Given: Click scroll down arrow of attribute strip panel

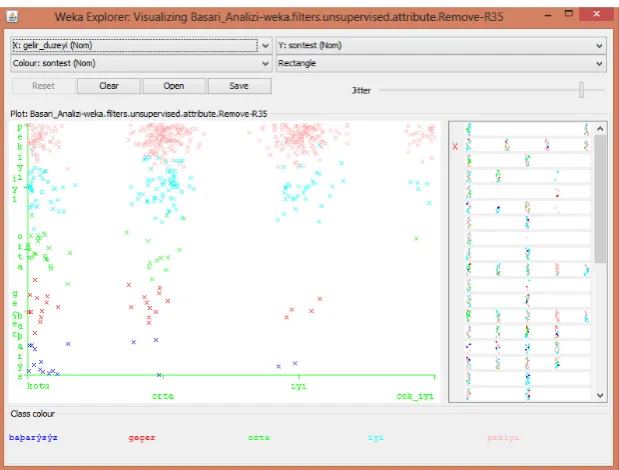Looking at the screenshot, I should point(600,395).
